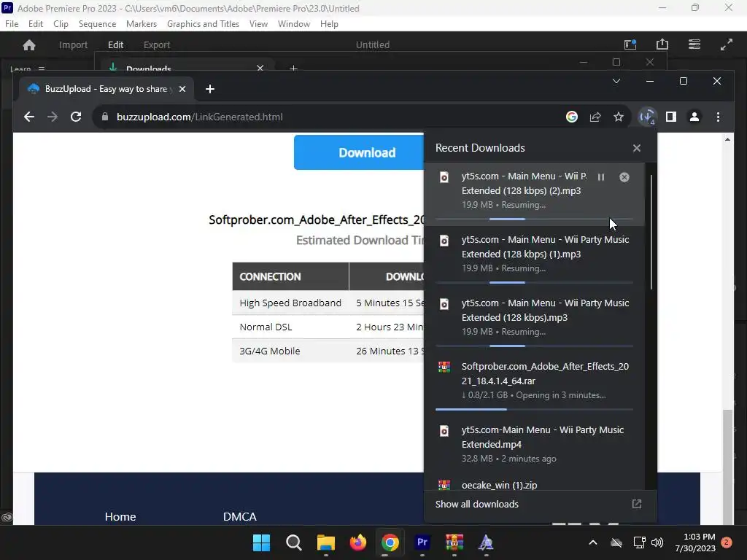Open Chrome three-dot menu
The image size is (747, 560).
pos(718,117)
